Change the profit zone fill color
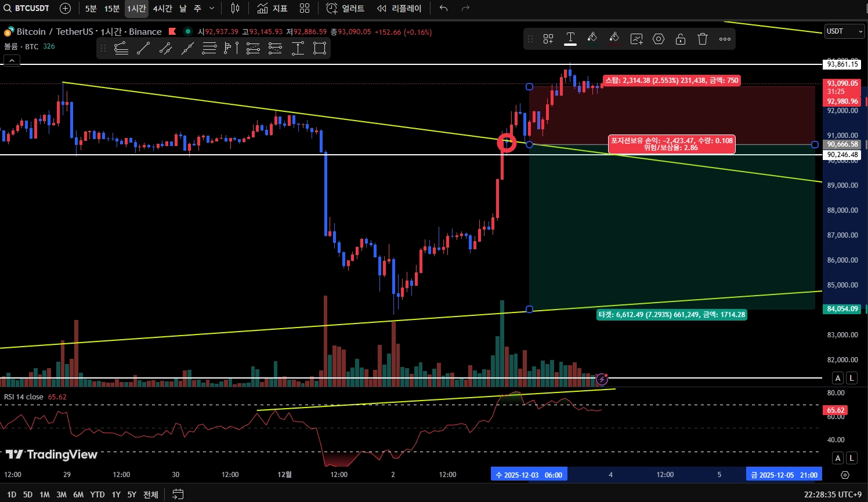This screenshot has height=502, width=868. 592,39
